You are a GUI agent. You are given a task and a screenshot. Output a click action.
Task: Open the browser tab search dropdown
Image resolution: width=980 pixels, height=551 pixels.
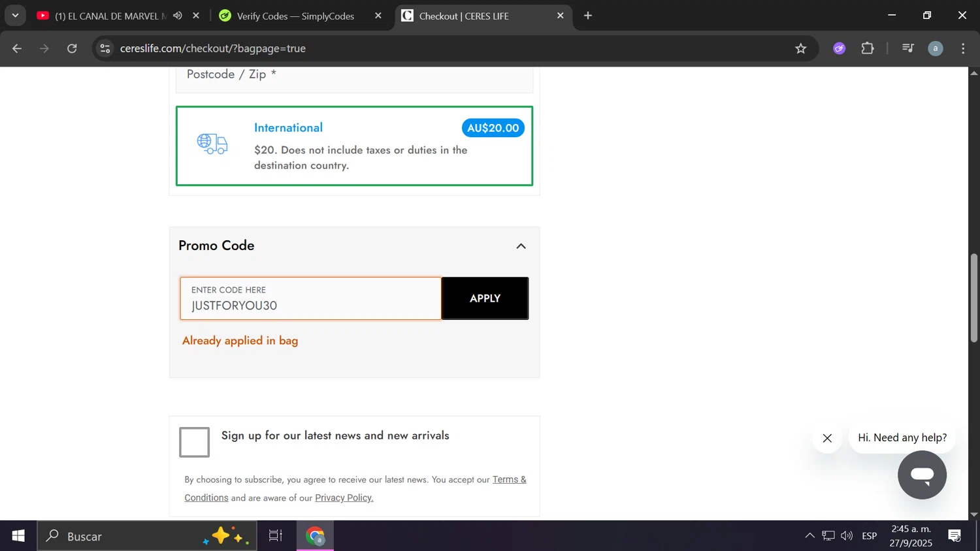click(x=15, y=16)
